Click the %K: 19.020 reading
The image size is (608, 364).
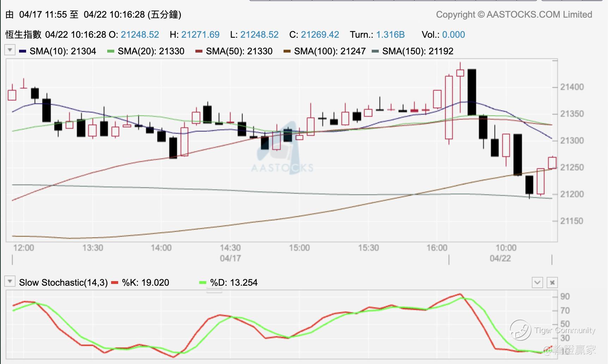click(x=146, y=283)
